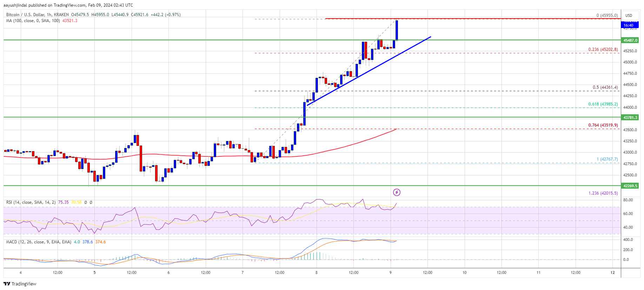Click the green 43781.3 price axis tag
Viewport: 644px width, 290px height.
tap(630, 117)
